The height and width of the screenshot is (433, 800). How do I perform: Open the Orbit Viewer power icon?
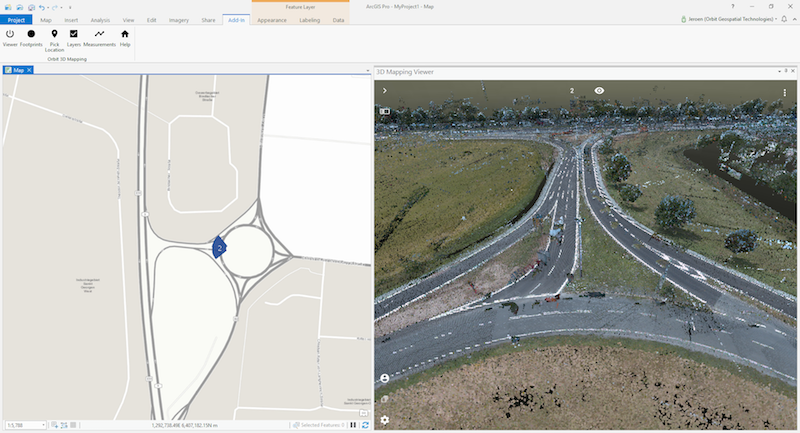pyautogui.click(x=10, y=35)
